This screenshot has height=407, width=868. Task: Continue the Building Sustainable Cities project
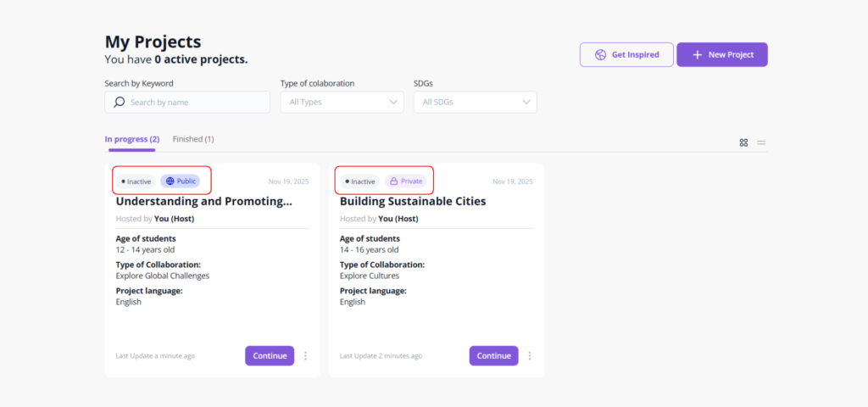[x=493, y=356]
